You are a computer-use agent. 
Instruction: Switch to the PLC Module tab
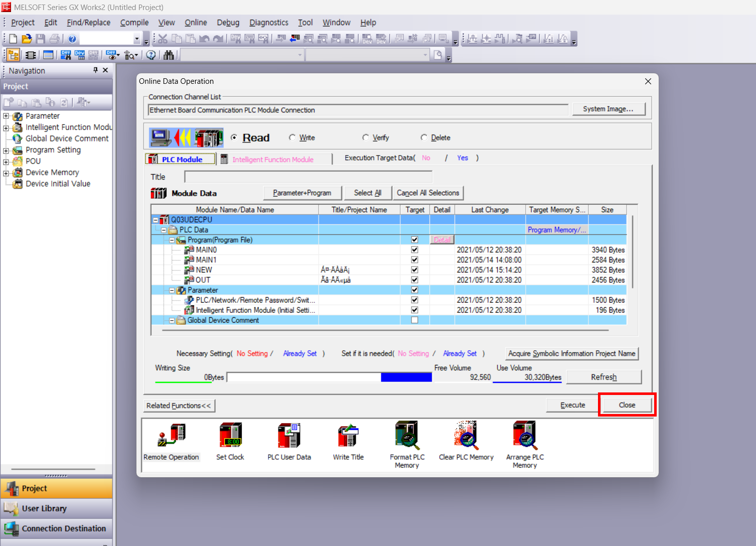click(x=181, y=159)
